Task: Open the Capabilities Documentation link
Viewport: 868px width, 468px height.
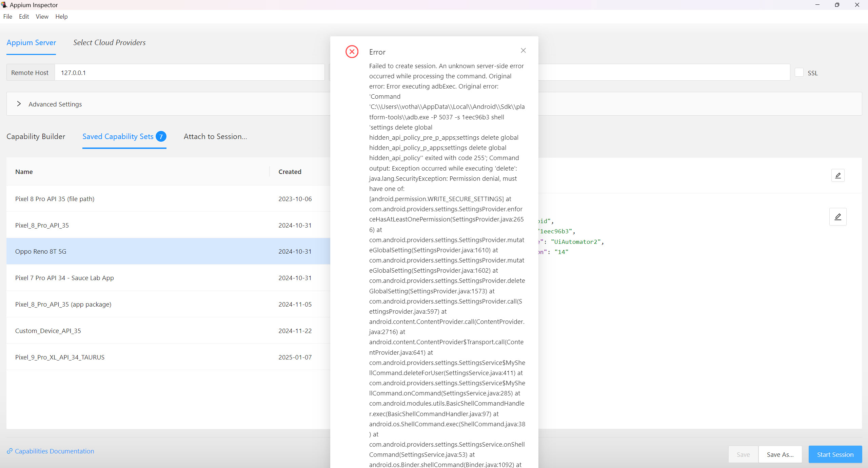Action: 54,451
